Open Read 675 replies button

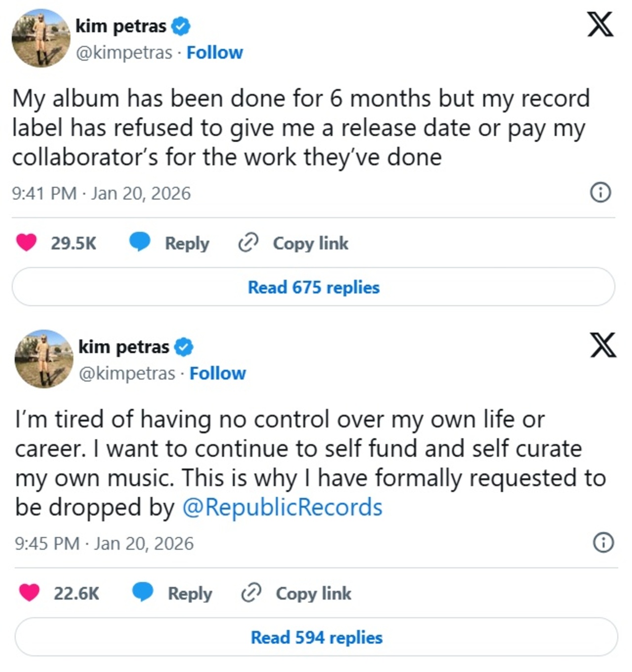coord(314,287)
